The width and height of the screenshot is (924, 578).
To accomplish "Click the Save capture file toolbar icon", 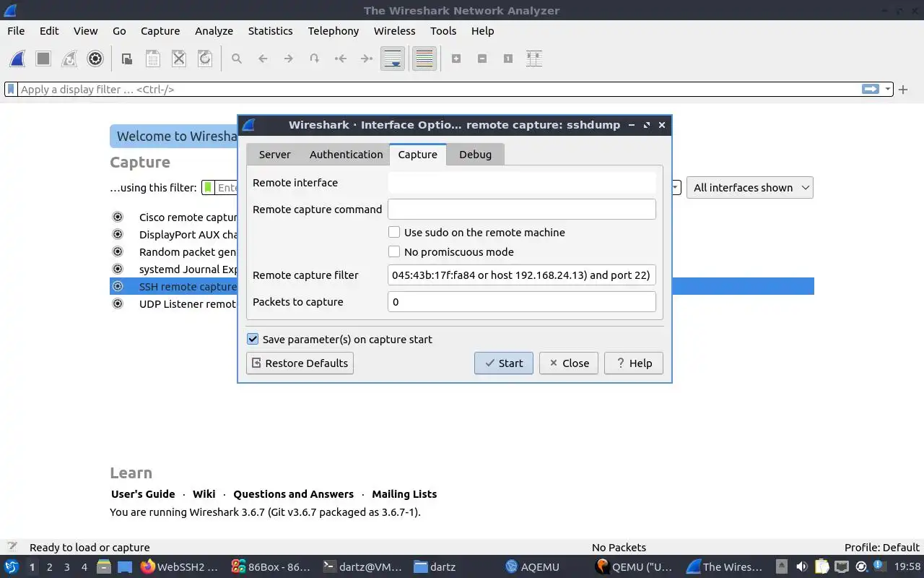I will click(x=153, y=59).
